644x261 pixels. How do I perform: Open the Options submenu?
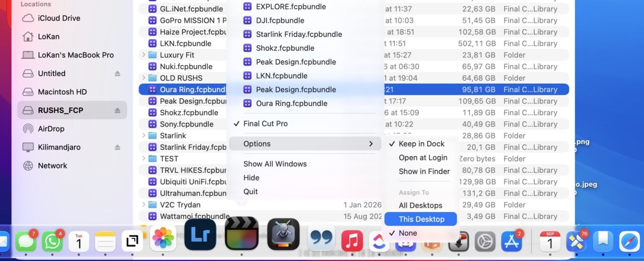click(304, 144)
